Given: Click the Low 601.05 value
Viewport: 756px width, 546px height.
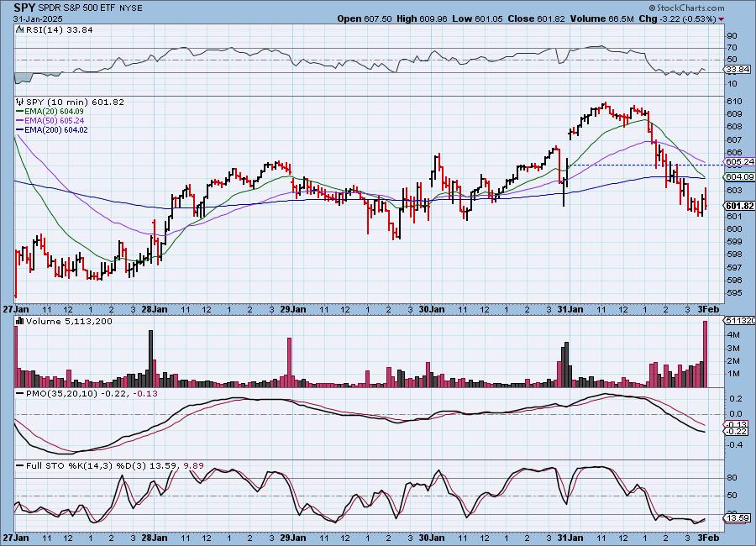Looking at the screenshot, I should pos(477,18).
